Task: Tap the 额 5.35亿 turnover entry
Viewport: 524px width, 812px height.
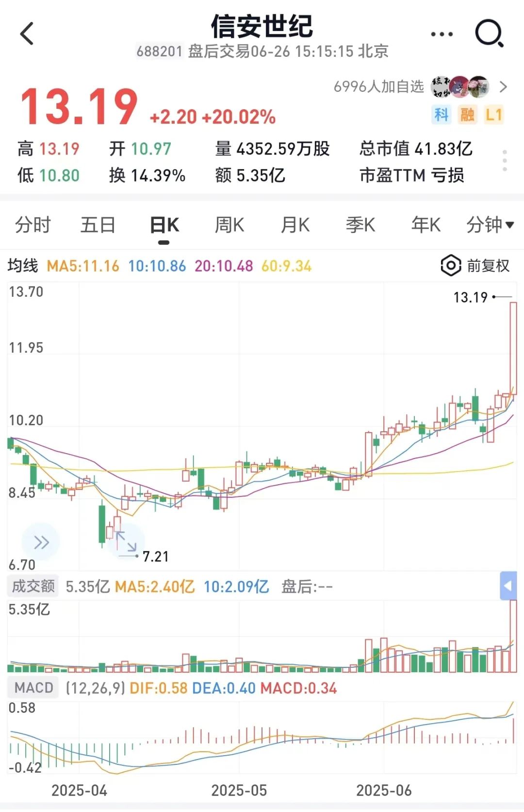Action: (250, 175)
